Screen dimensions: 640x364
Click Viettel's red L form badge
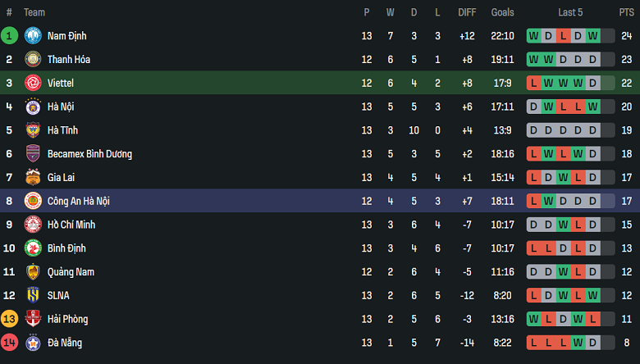[x=534, y=83]
